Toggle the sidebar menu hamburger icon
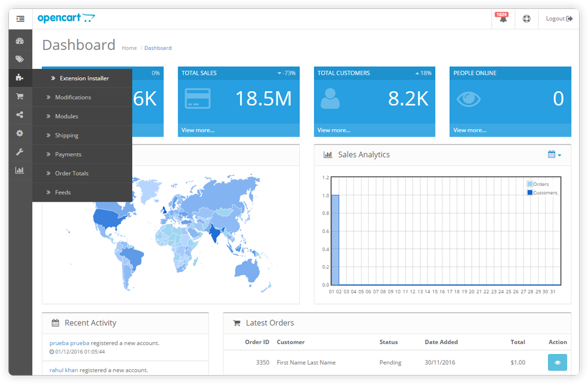The width and height of the screenshot is (588, 384). (20, 19)
